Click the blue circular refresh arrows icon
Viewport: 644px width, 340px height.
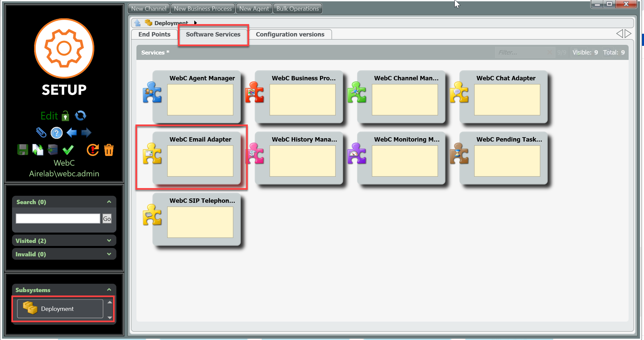coord(81,116)
